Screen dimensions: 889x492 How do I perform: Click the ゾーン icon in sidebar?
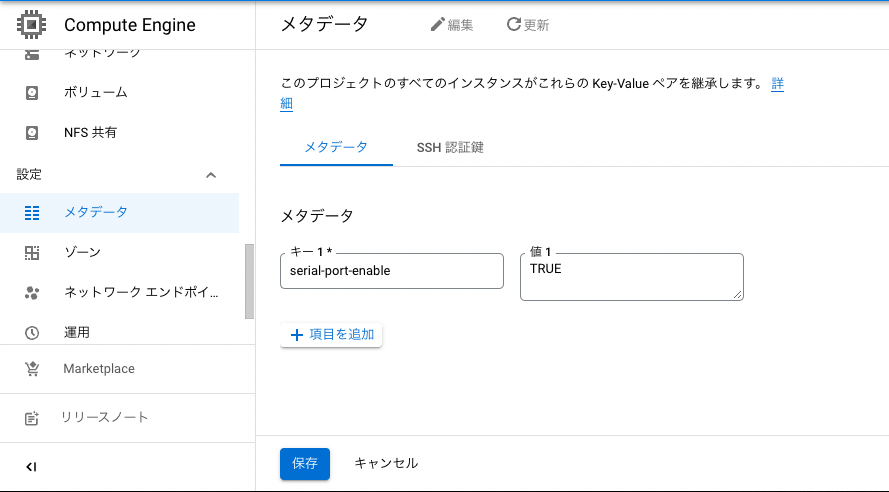tap(32, 253)
